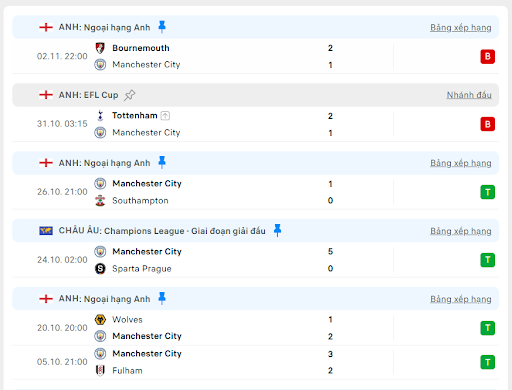Open the Manchester City vs Fulham match row
Viewport: 512px width, 390px height.
pyautogui.click(x=256, y=362)
